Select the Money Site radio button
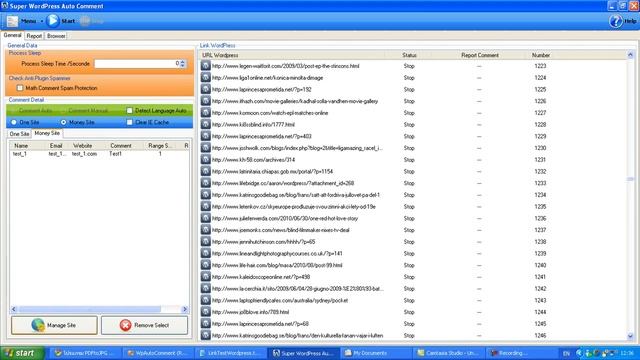640x360 pixels. coord(63,122)
